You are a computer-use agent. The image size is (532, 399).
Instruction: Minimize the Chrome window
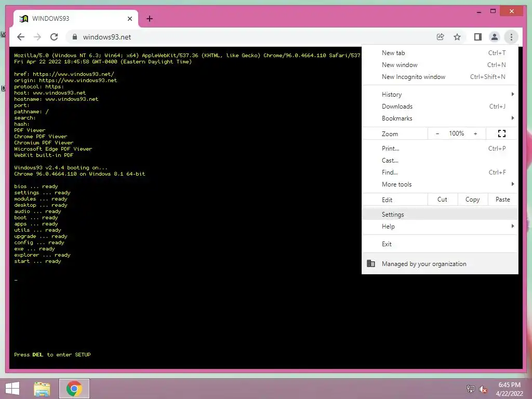pos(478,11)
